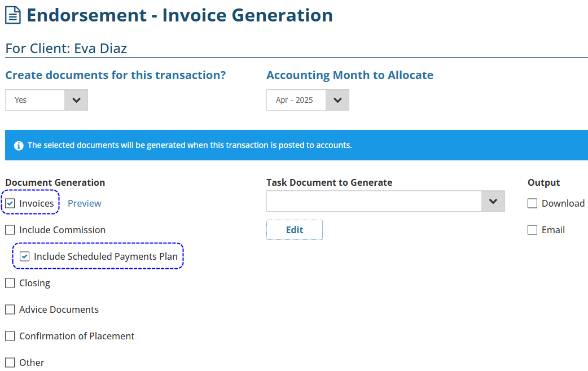
Task: Enable Confirmation of Placement checkbox
Action: point(10,336)
